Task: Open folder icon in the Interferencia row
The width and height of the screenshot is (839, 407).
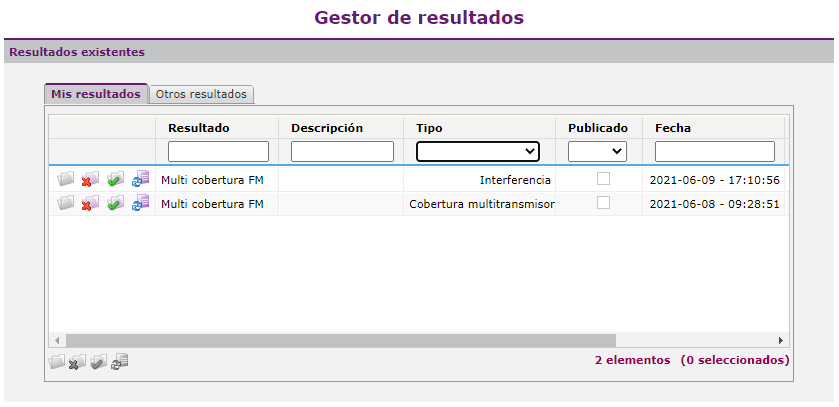Action: [65, 180]
